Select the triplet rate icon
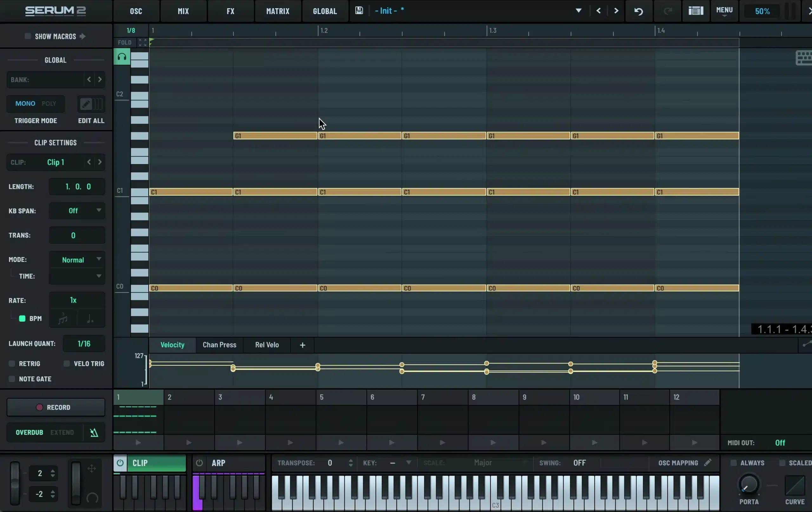Screen dimensions: 812x512 [63, 319]
